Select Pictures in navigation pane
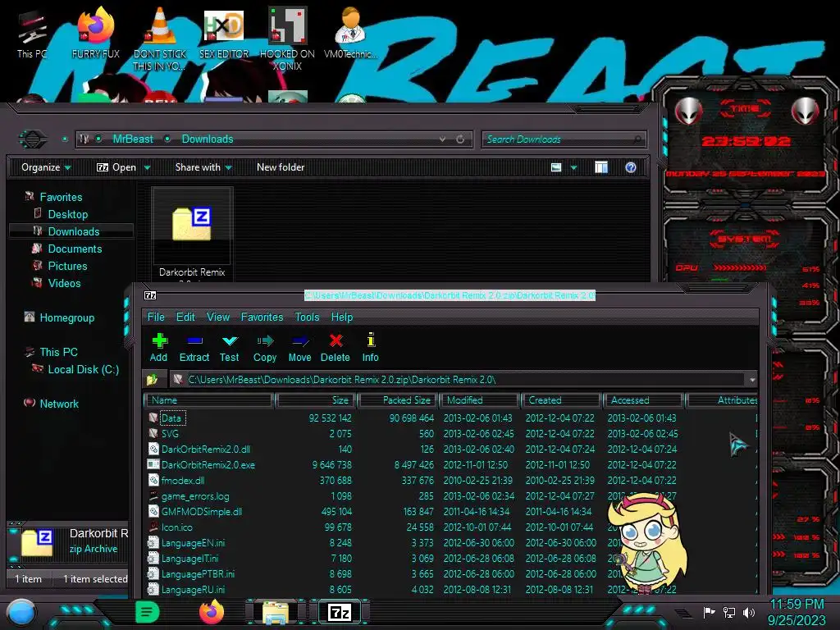This screenshot has width=840, height=630. (67, 266)
